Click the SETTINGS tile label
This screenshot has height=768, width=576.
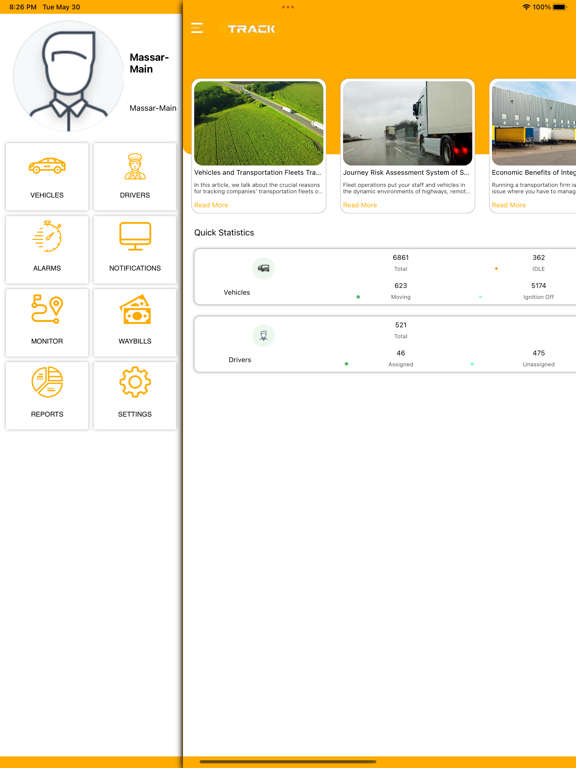(x=135, y=414)
